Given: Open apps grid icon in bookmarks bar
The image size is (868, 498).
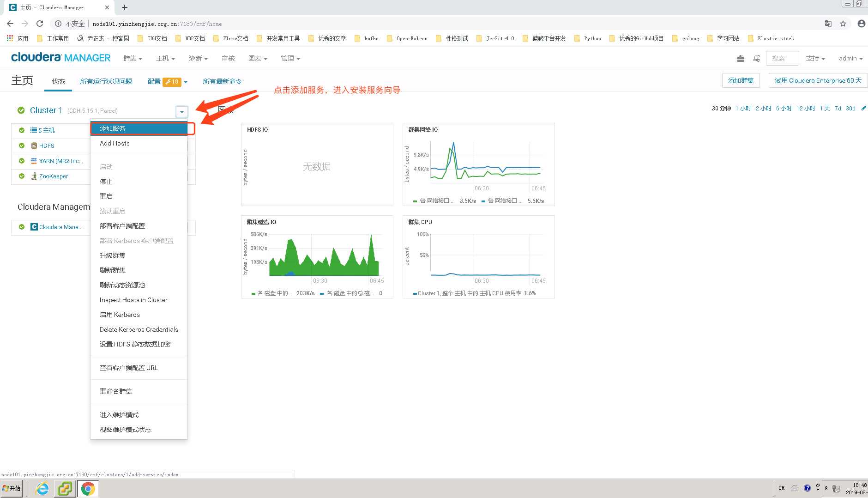Looking at the screenshot, I should pyautogui.click(x=10, y=38).
